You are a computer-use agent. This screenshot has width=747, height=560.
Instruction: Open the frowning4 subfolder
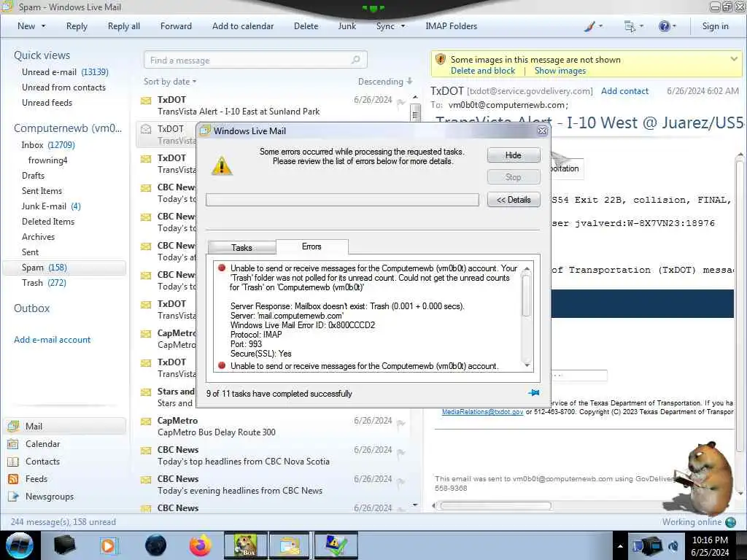pos(47,160)
